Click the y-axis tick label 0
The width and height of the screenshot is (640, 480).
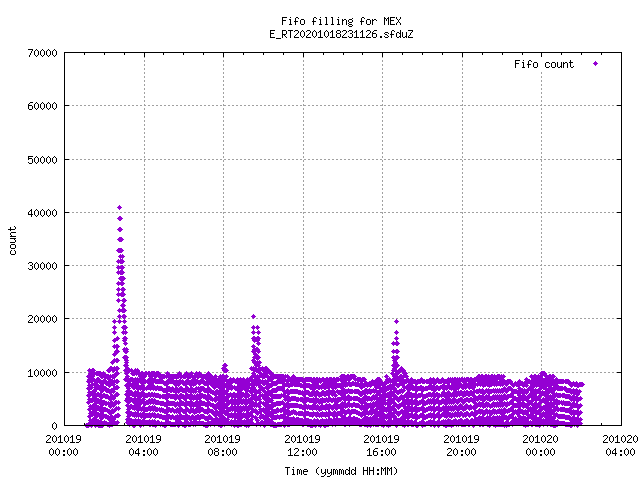tap(54, 426)
